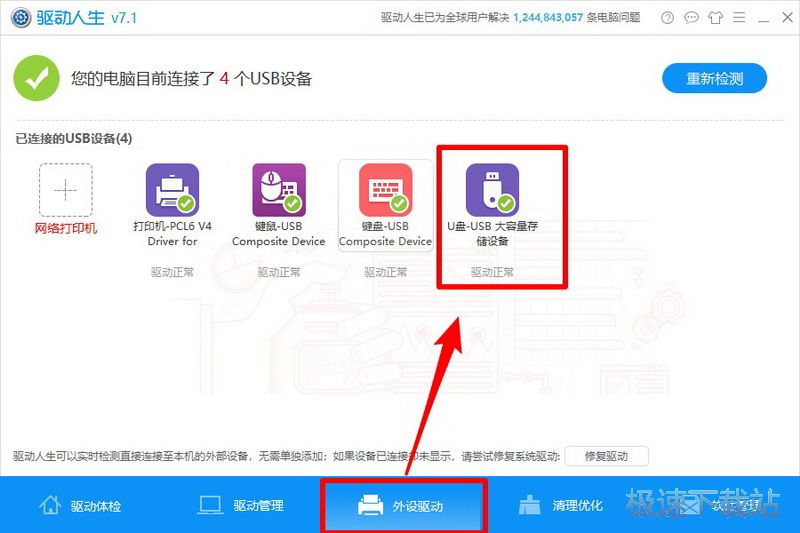
Task: Open the main menu hamburger icon
Action: pyautogui.click(x=739, y=18)
